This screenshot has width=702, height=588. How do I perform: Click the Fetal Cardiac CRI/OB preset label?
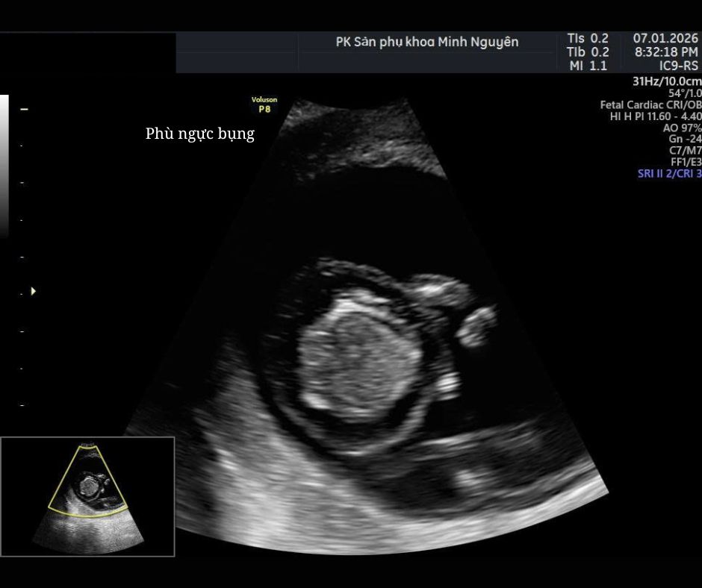650,105
